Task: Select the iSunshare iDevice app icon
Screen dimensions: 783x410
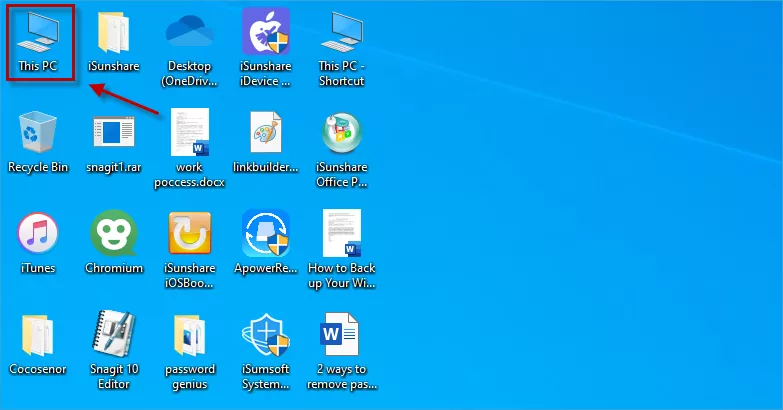Action: click(266, 31)
